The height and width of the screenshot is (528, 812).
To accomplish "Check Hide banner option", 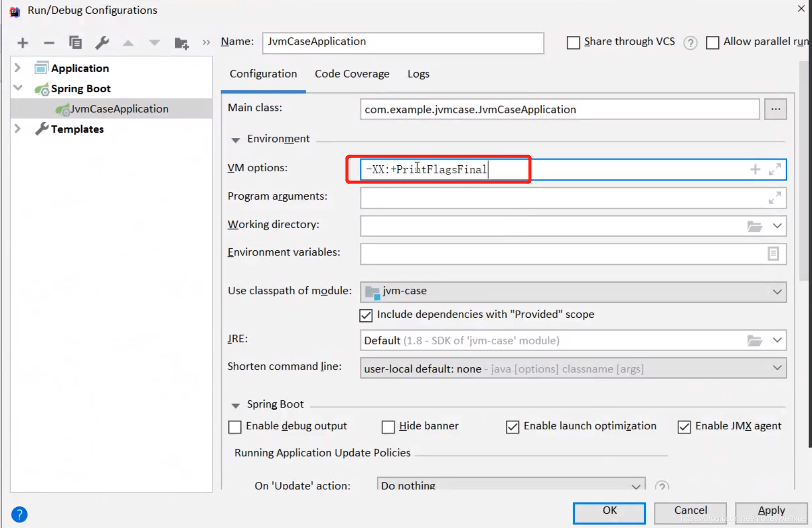I will tap(388, 427).
